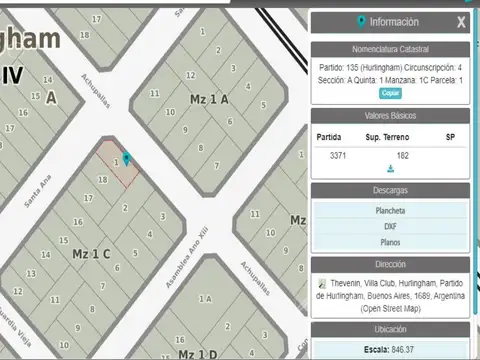Click the download icon below partida 3371
The width and height of the screenshot is (480, 360).
391,169
